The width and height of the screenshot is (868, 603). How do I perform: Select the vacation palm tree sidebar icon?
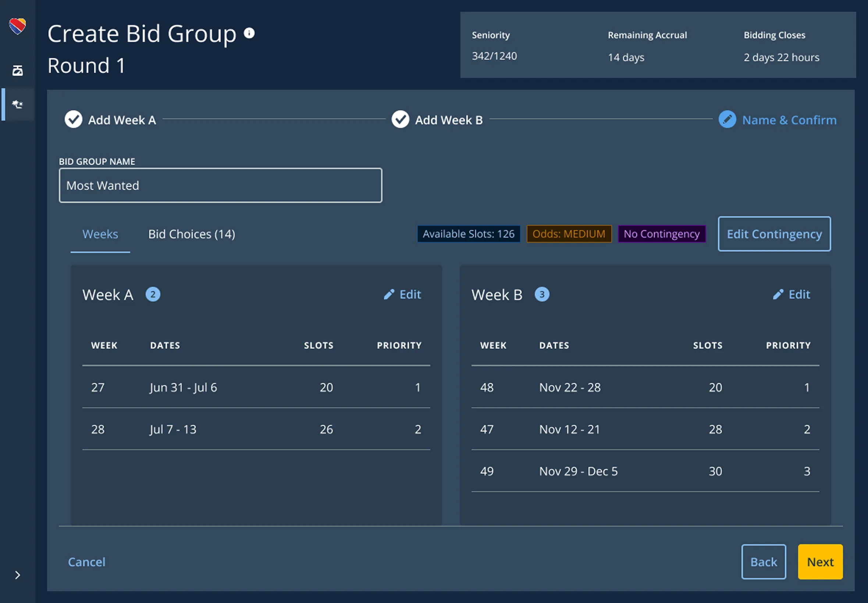17,104
